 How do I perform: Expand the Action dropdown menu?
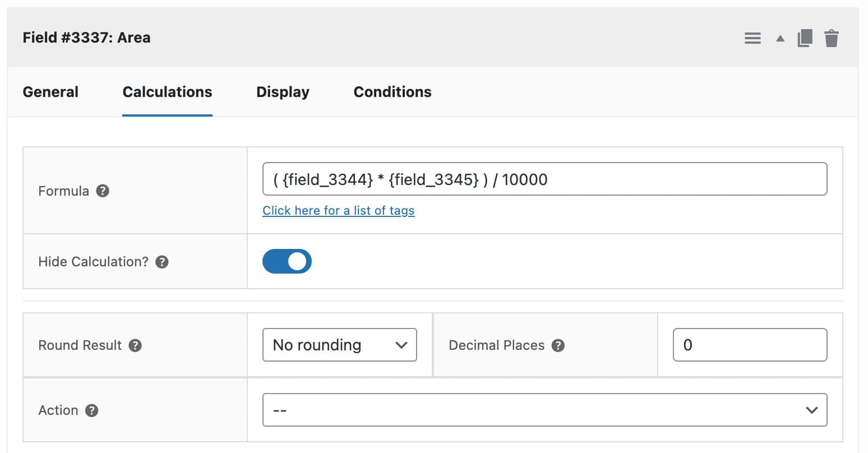click(x=544, y=410)
